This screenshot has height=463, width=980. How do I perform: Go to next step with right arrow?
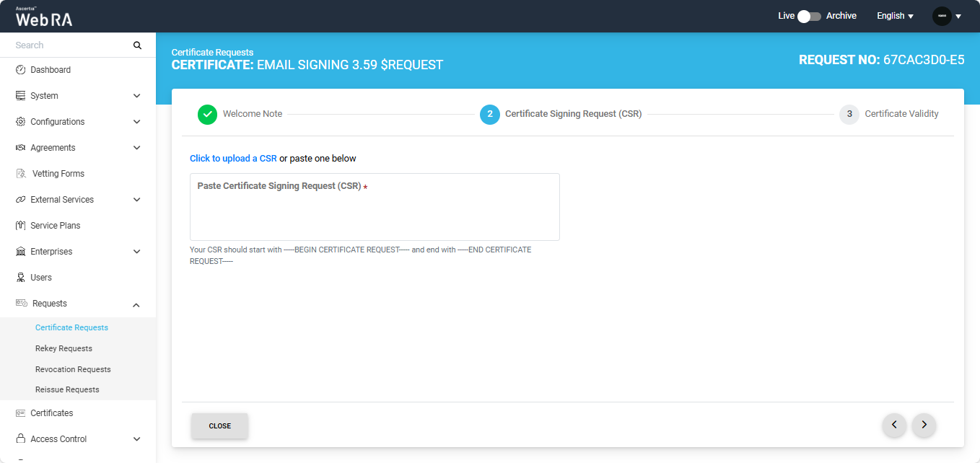(x=924, y=425)
